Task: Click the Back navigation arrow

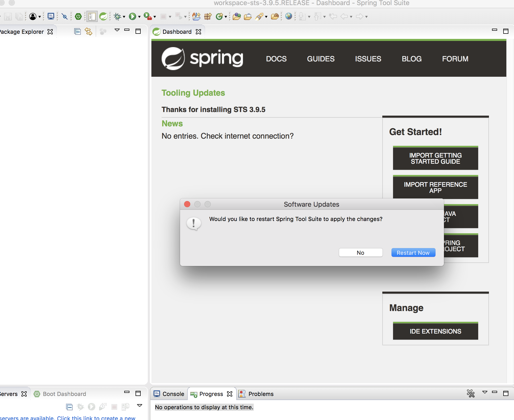Action: pos(344,17)
